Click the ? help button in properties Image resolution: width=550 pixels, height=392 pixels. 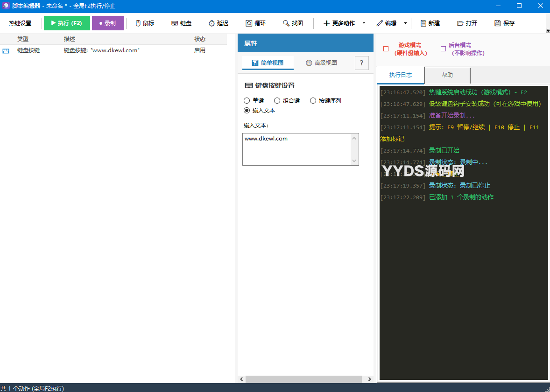tap(362, 63)
